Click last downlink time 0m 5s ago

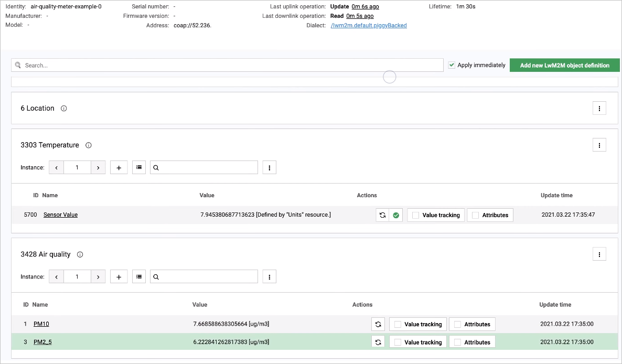point(360,16)
